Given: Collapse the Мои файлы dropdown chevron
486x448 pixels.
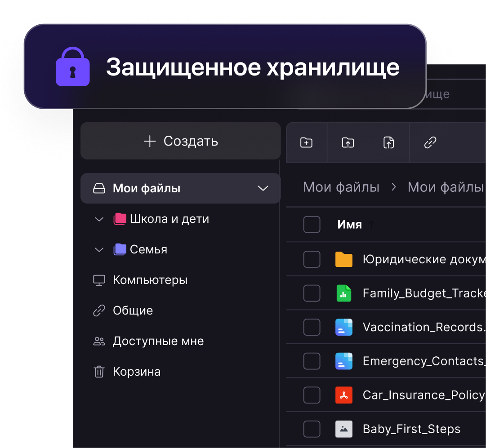Looking at the screenshot, I should [x=263, y=188].
